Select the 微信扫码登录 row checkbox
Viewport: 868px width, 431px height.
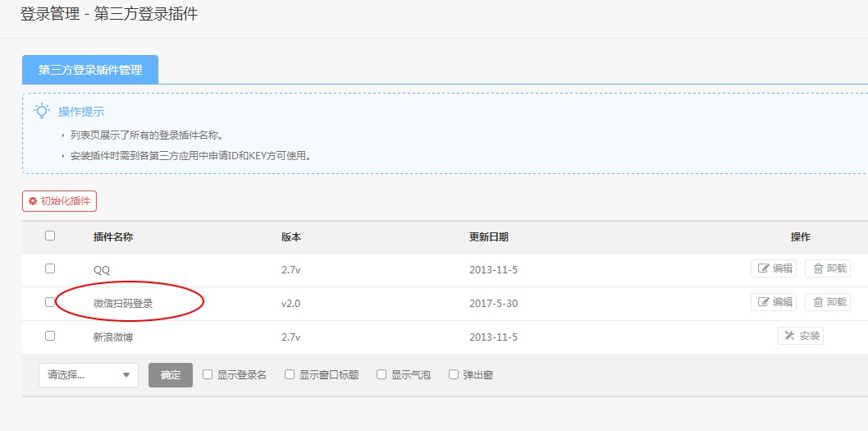pyautogui.click(x=50, y=302)
